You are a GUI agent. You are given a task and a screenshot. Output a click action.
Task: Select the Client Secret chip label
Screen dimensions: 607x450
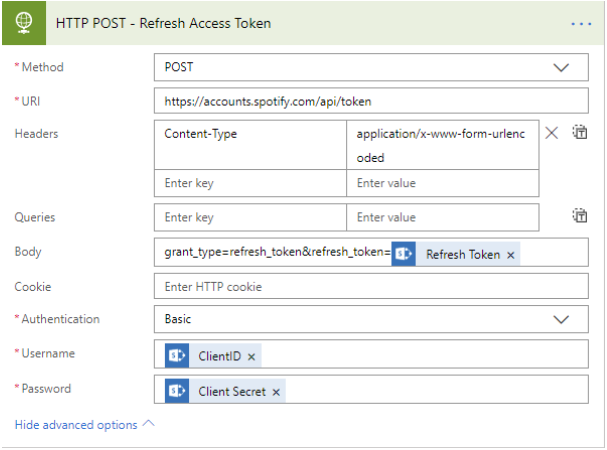tap(232, 392)
